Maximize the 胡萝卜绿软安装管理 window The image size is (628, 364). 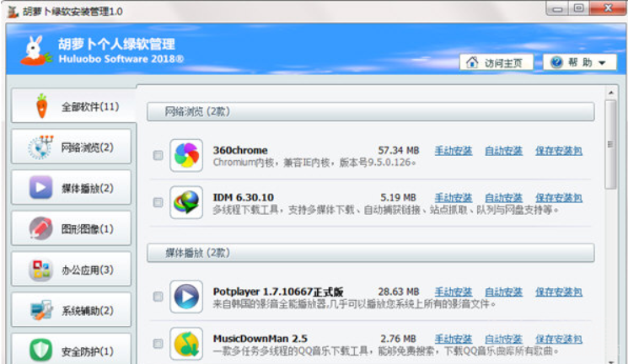coord(578,8)
